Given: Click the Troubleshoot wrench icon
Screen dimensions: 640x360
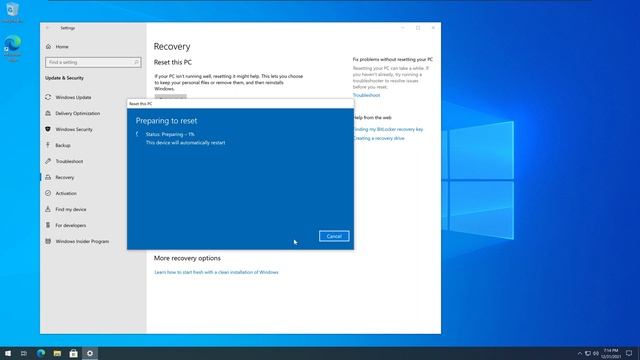Looking at the screenshot, I should click(x=48, y=161).
